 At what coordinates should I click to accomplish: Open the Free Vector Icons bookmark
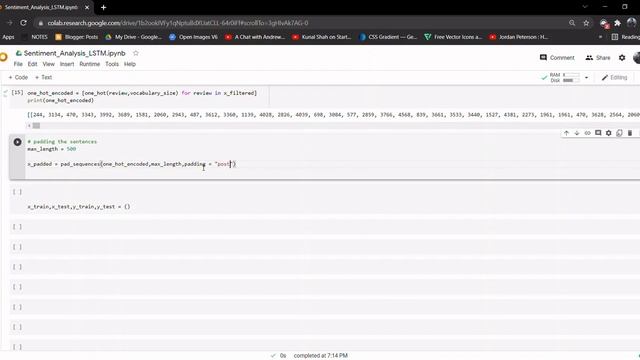pyautogui.click(x=453, y=37)
